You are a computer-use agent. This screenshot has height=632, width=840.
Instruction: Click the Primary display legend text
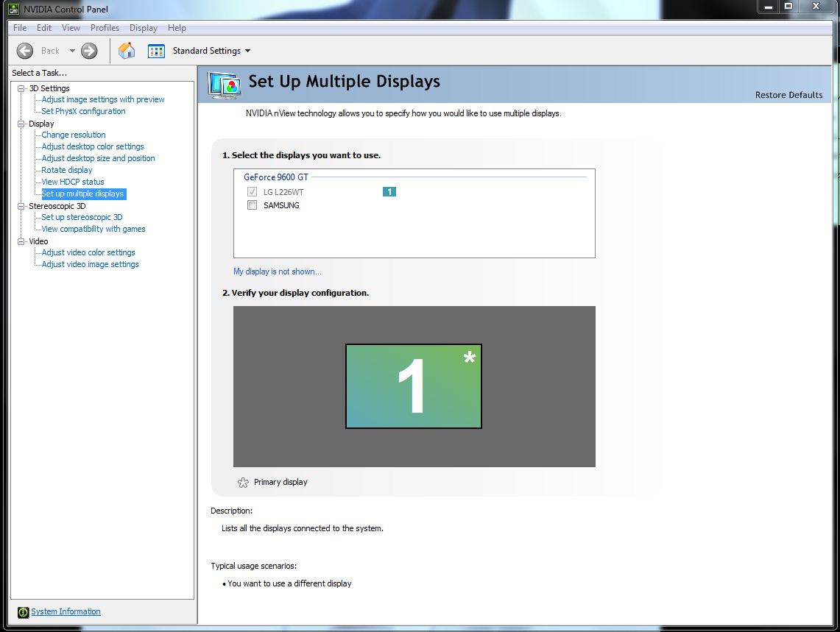(x=280, y=482)
